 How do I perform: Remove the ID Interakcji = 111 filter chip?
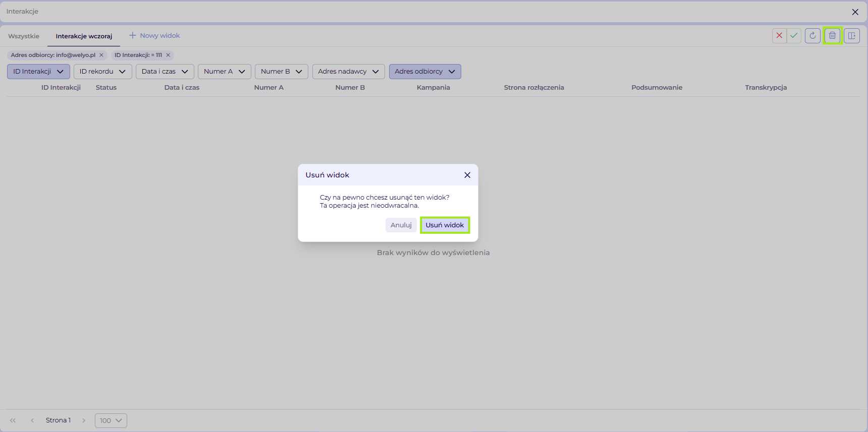point(168,55)
